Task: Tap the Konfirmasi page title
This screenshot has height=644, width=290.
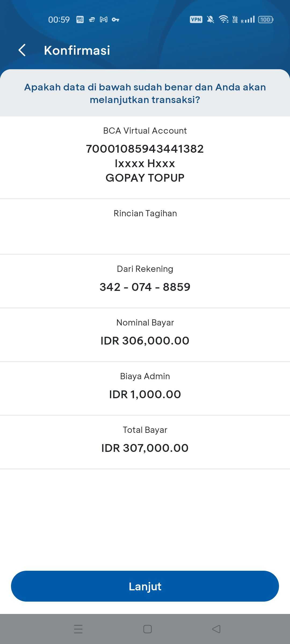Action: [77, 50]
